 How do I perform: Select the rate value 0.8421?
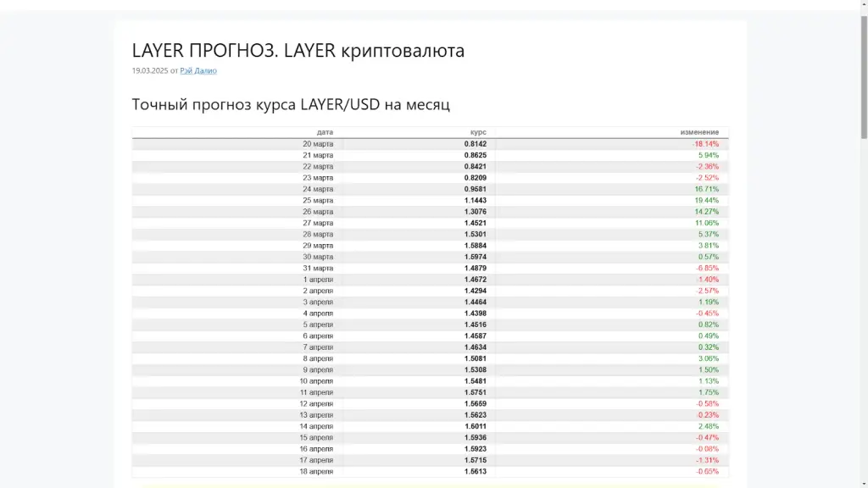(x=476, y=167)
